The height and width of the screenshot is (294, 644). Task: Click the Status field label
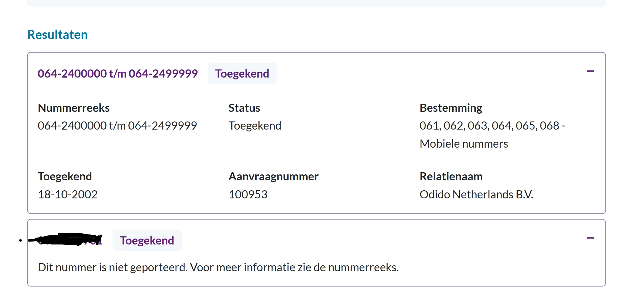(x=244, y=108)
